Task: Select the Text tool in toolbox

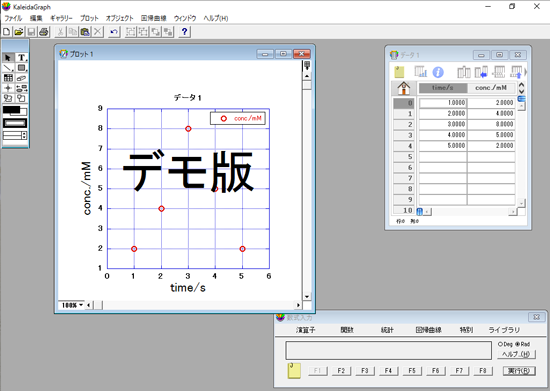Action: (22, 57)
